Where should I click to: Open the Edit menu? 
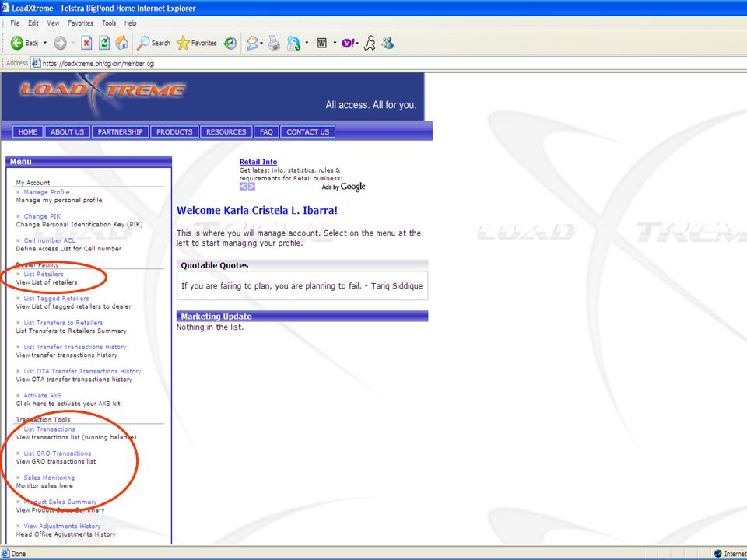point(33,23)
